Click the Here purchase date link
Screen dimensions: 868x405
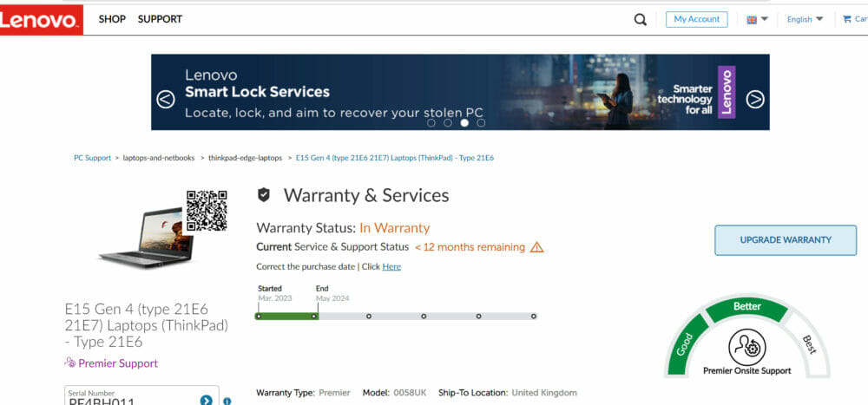391,267
